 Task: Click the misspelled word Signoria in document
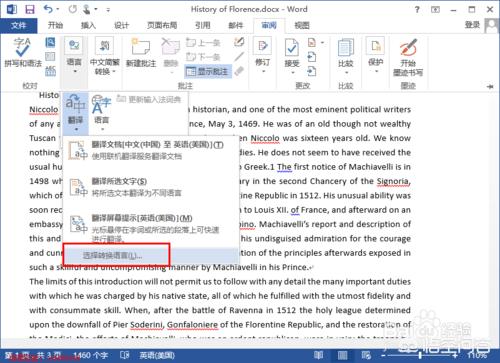(x=393, y=181)
